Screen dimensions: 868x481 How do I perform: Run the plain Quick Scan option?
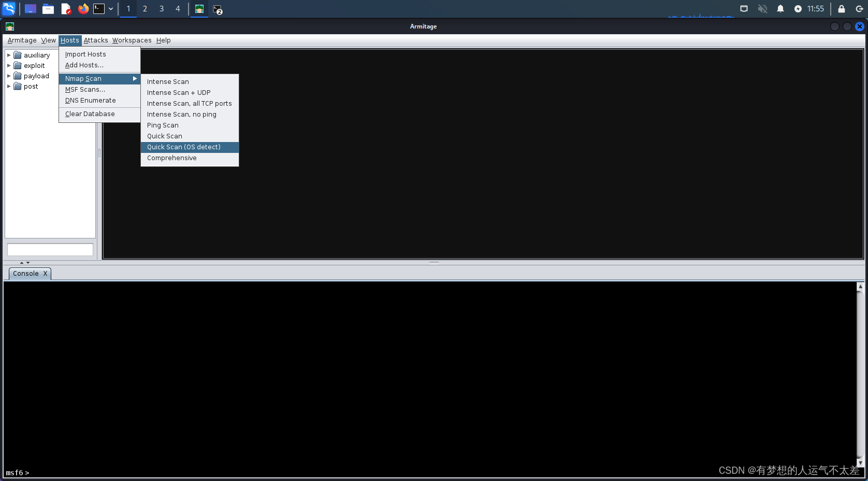pos(190,136)
